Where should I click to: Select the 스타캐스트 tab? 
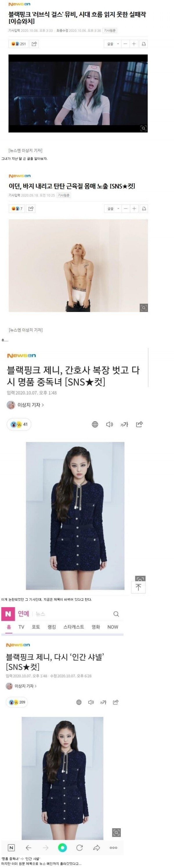click(74, 627)
